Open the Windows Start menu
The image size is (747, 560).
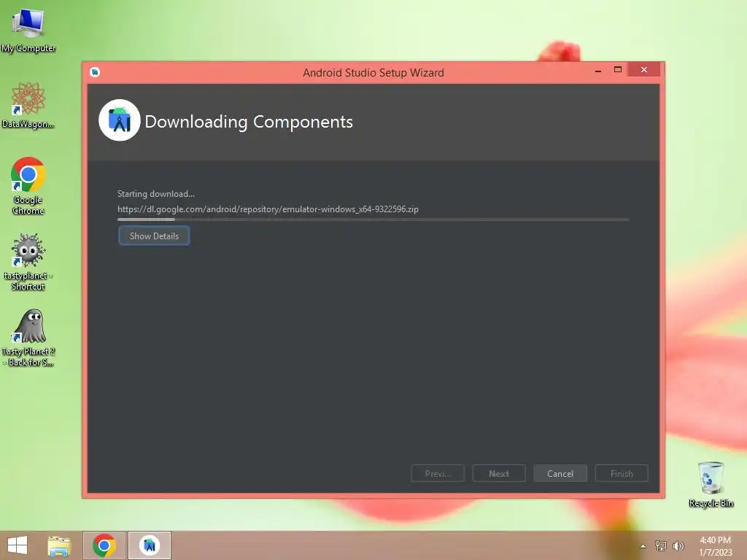coord(18,545)
